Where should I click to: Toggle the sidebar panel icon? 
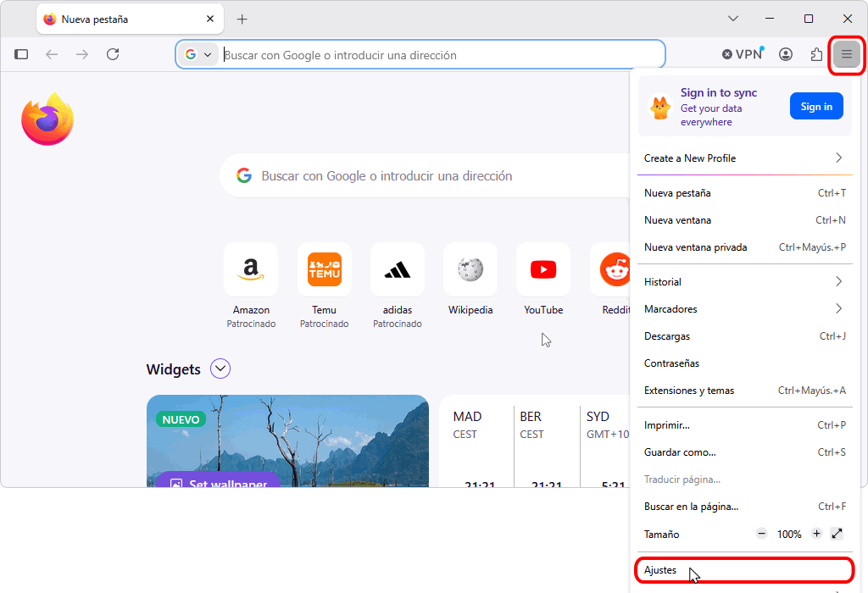tap(21, 54)
